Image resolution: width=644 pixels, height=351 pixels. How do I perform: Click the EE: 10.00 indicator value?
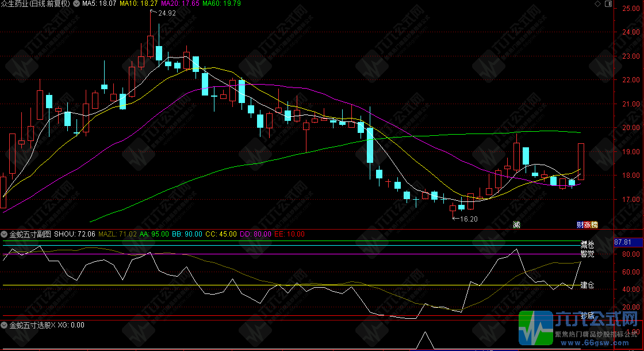click(290, 234)
